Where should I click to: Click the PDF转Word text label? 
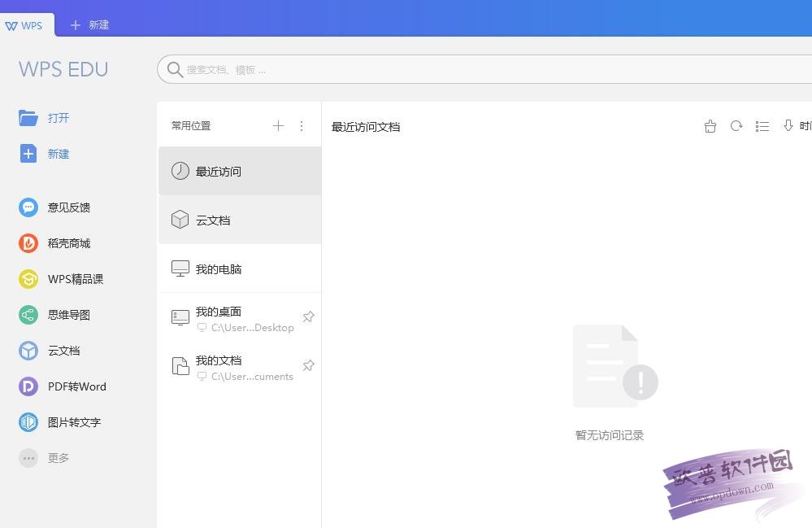[77, 386]
